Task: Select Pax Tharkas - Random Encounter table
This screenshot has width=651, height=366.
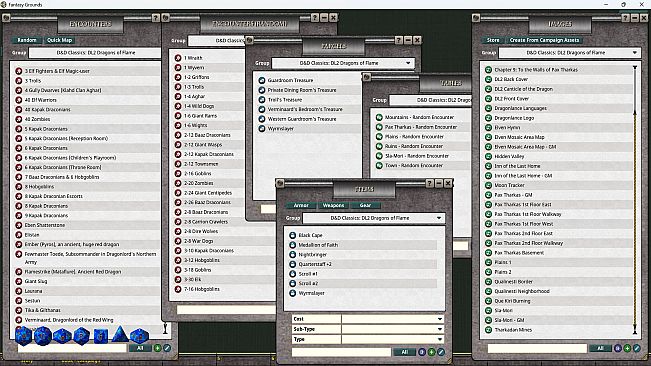Action: [x=421, y=127]
